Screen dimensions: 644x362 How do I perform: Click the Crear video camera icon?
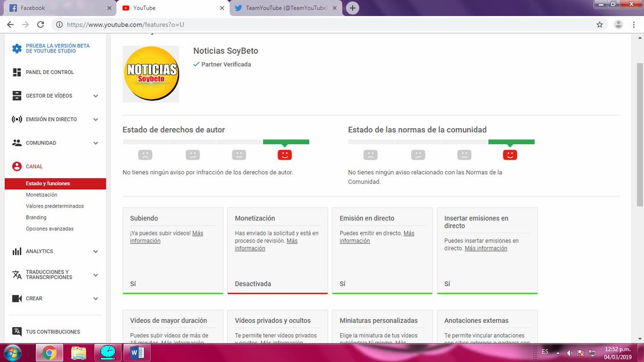17,298
